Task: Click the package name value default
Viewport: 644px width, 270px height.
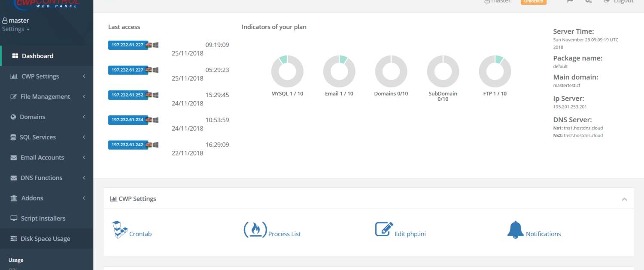Action: point(560,66)
